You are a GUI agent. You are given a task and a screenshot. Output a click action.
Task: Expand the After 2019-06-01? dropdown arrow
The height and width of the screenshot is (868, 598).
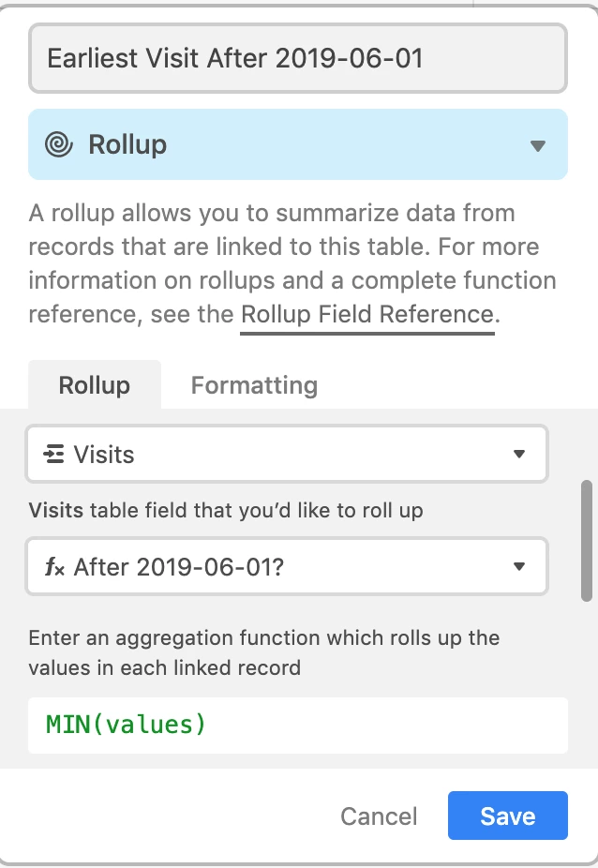pyautogui.click(x=519, y=567)
